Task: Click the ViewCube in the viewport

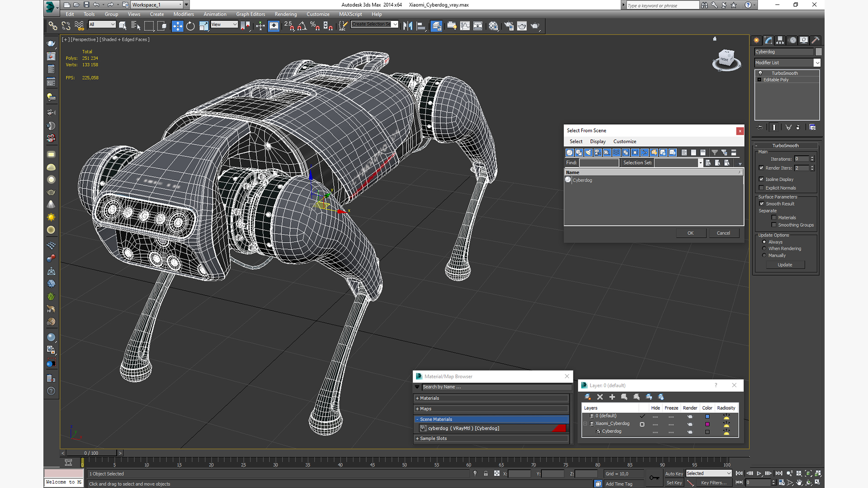Action: coord(726,60)
